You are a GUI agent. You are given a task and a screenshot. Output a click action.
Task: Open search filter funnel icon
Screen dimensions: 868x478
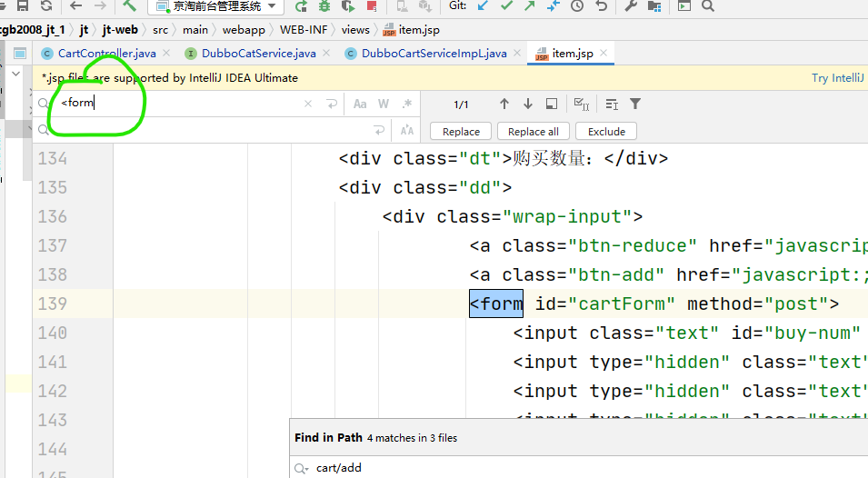tap(635, 104)
